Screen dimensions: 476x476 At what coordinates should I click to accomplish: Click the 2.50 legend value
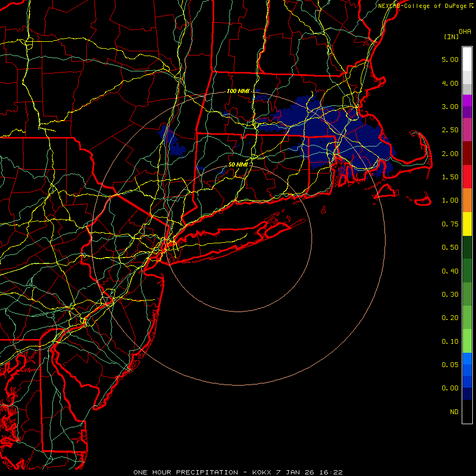tap(450, 130)
